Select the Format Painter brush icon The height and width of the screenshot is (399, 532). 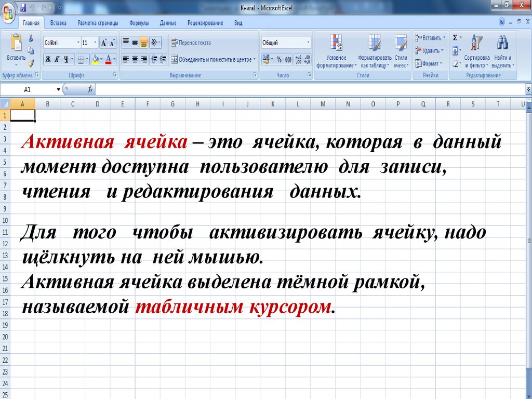(31, 63)
